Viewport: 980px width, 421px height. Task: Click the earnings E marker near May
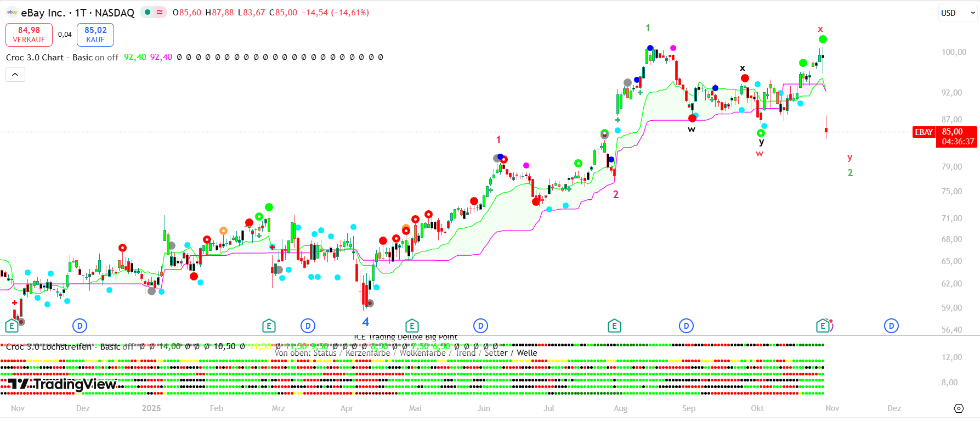(x=412, y=326)
